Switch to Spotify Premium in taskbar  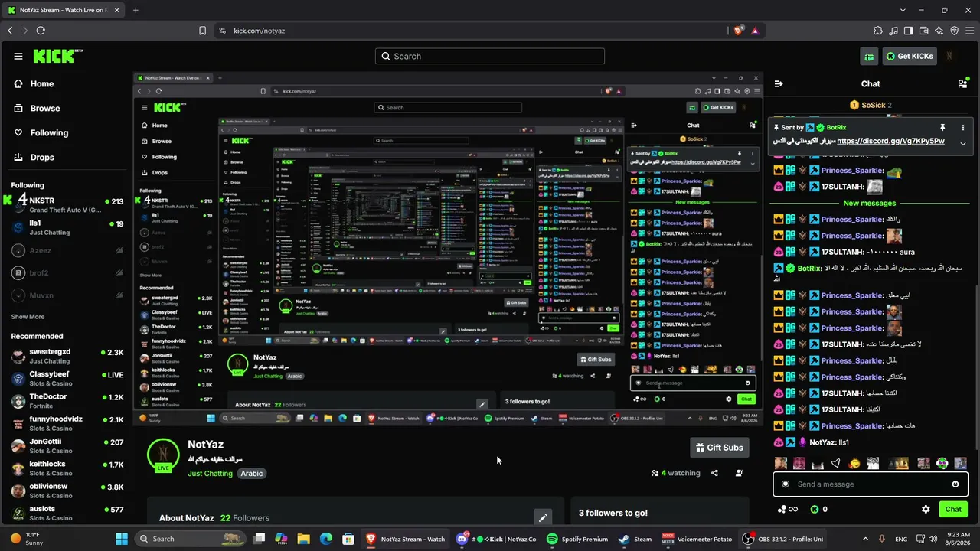pyautogui.click(x=577, y=539)
